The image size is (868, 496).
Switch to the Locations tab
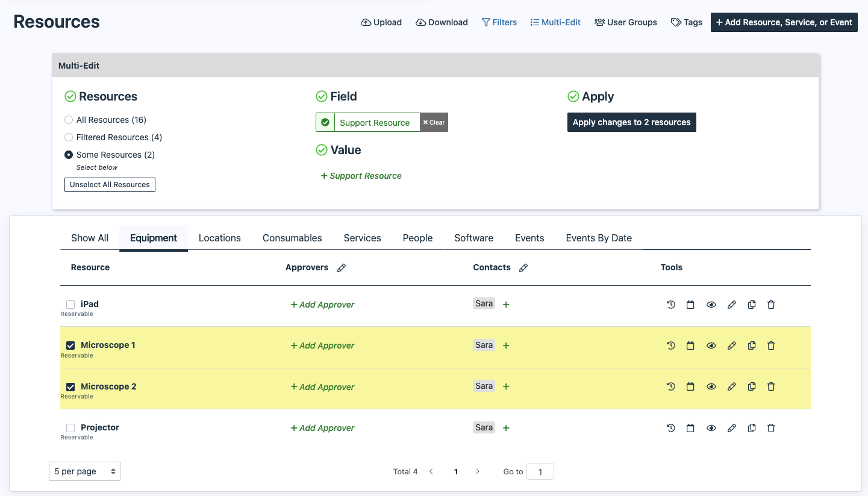[x=219, y=238]
